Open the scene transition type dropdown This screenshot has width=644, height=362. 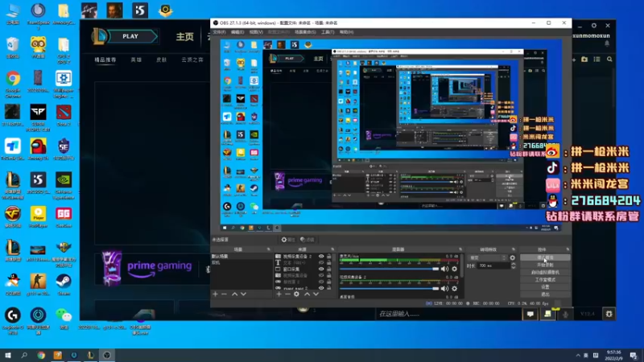pyautogui.click(x=488, y=257)
